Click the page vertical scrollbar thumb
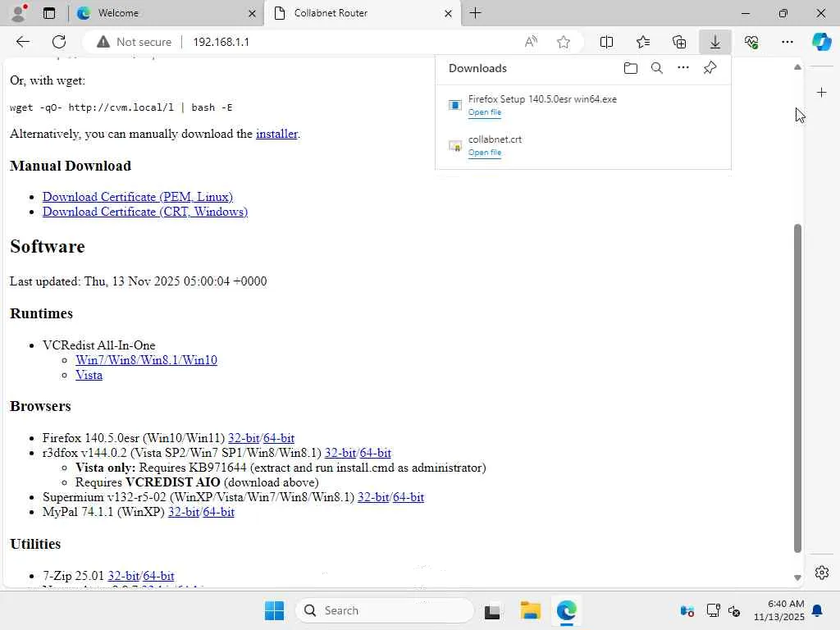This screenshot has height=630, width=840. point(797,388)
